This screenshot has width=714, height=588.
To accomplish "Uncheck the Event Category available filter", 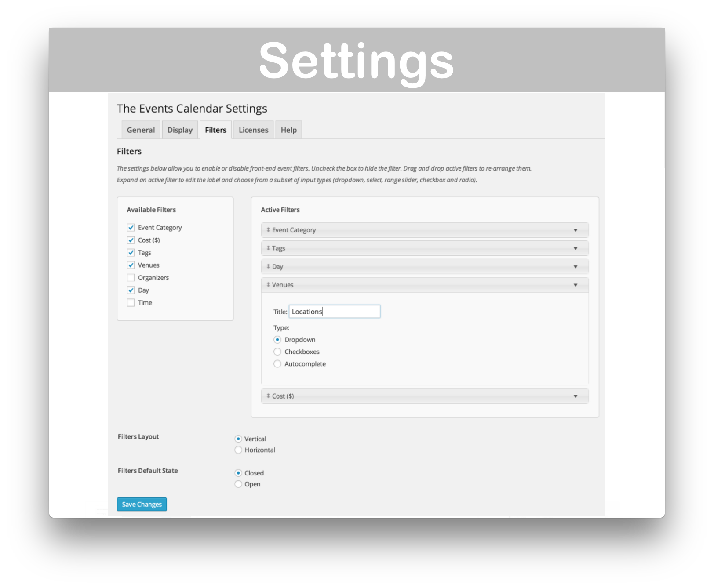I will (131, 227).
